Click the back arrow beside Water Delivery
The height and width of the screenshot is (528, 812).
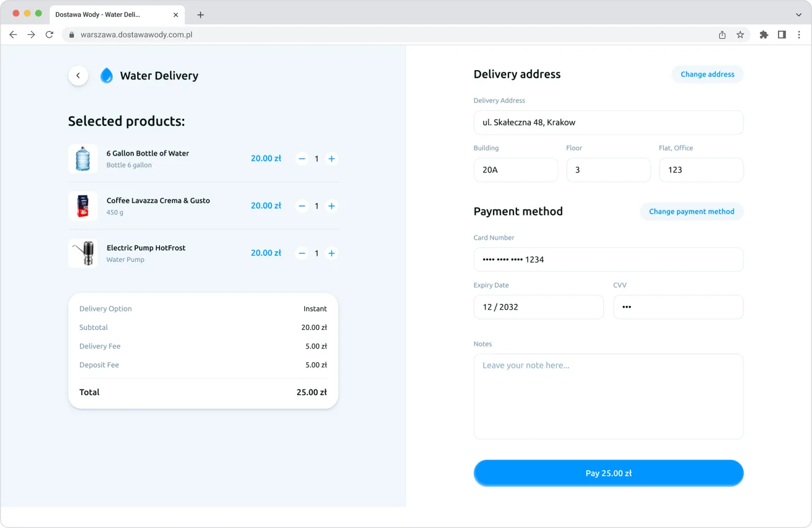[78, 76]
